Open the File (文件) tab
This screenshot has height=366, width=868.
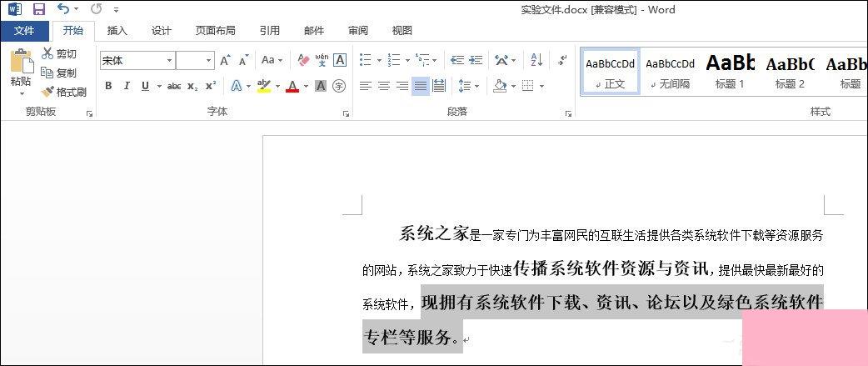pyautogui.click(x=24, y=31)
